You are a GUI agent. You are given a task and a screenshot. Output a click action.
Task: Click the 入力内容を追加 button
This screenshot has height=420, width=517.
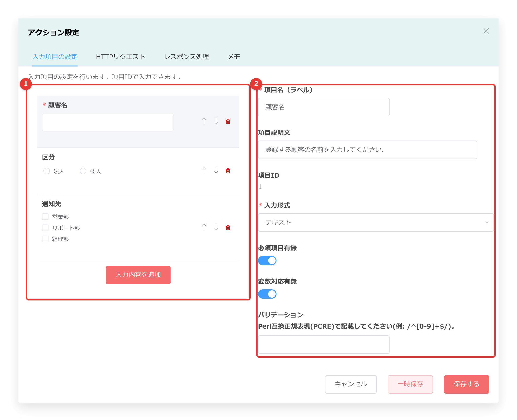point(138,275)
